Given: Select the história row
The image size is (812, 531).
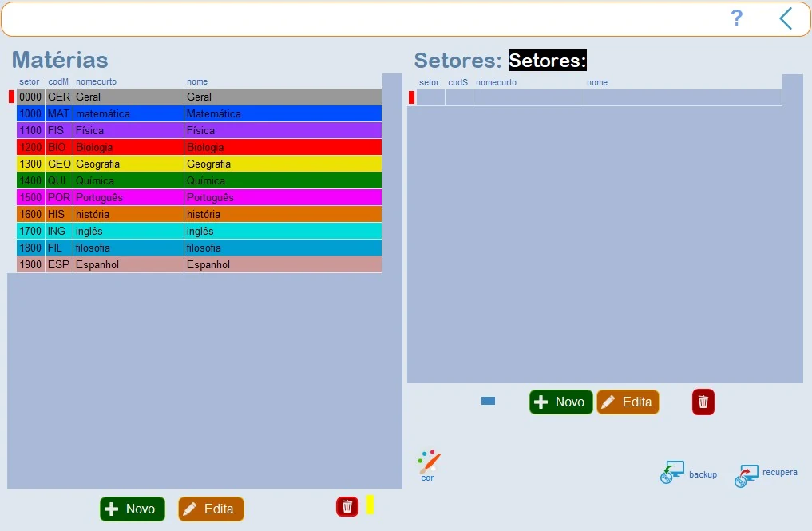Looking at the screenshot, I should [200, 214].
